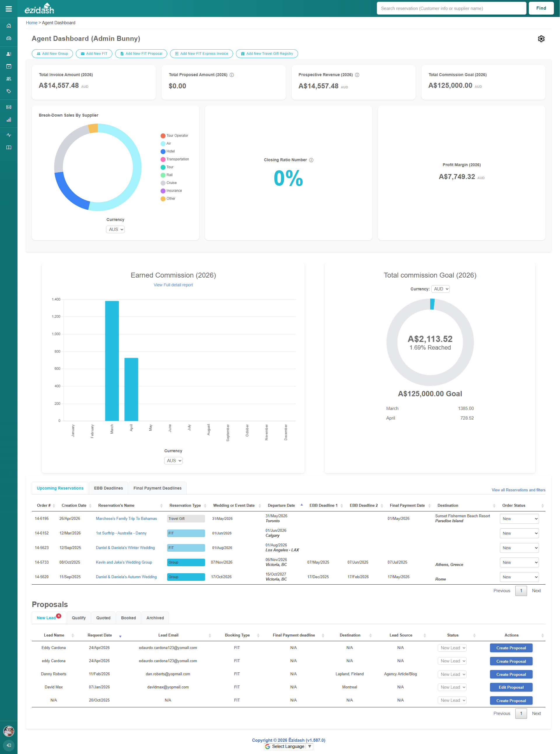This screenshot has height=754, width=560.
Task: Click the Home breadcrumb link
Action: pyautogui.click(x=32, y=23)
